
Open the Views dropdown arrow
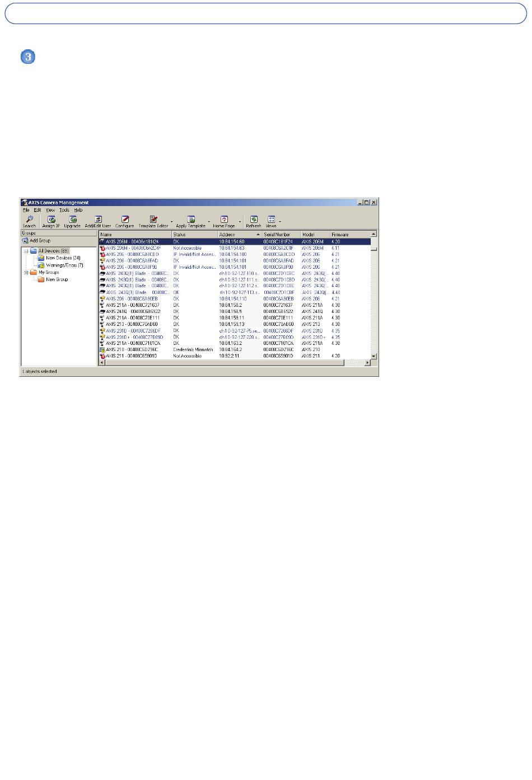click(x=281, y=222)
